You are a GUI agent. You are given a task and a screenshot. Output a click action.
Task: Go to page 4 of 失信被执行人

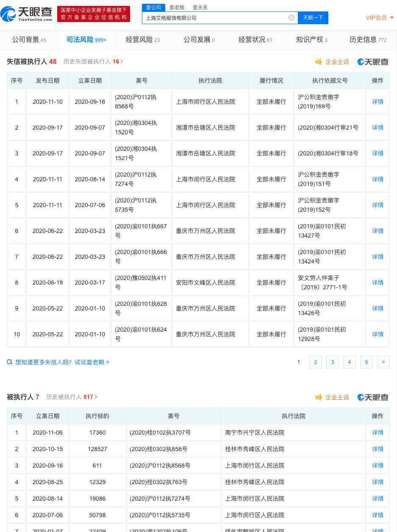point(349,362)
